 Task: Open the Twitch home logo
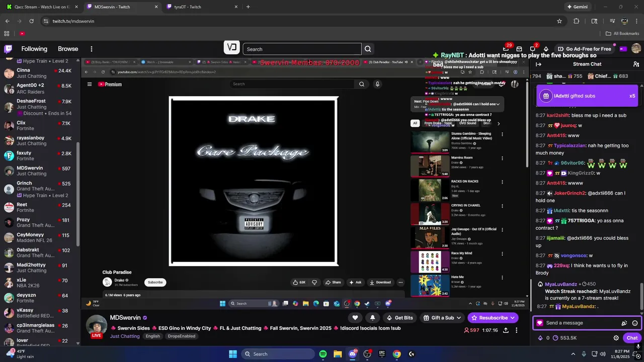8,49
